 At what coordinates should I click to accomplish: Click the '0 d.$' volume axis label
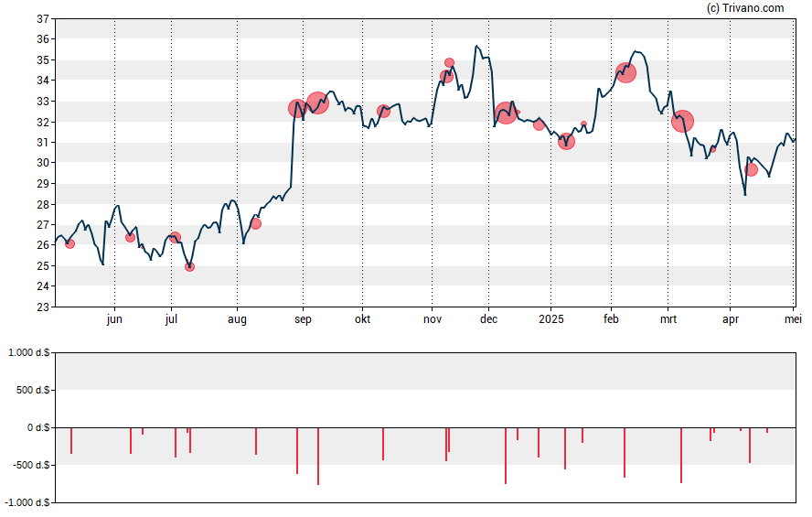pos(38,427)
